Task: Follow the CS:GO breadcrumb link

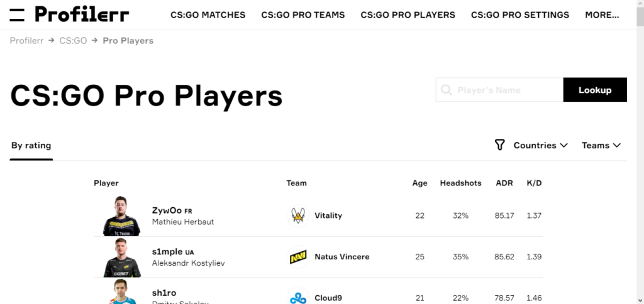Action: [x=73, y=41]
